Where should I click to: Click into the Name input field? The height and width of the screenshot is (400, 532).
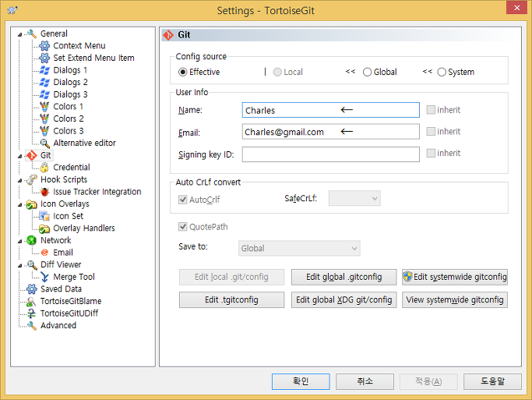click(x=331, y=110)
